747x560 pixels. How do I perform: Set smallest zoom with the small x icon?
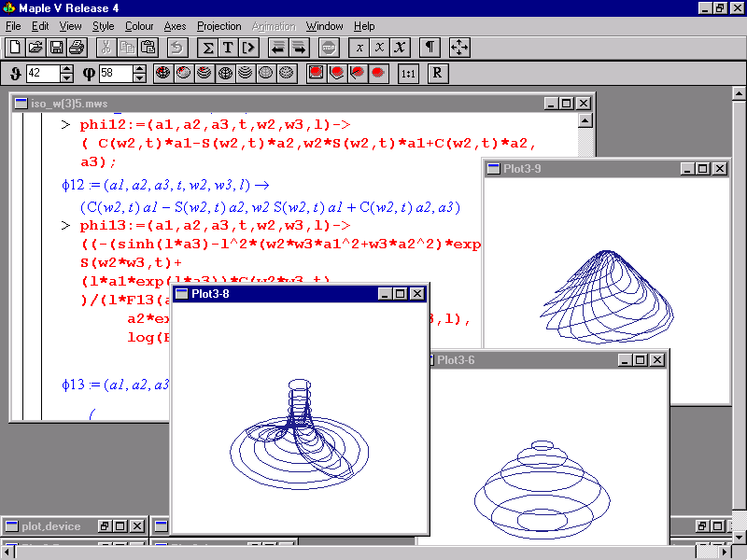point(359,48)
